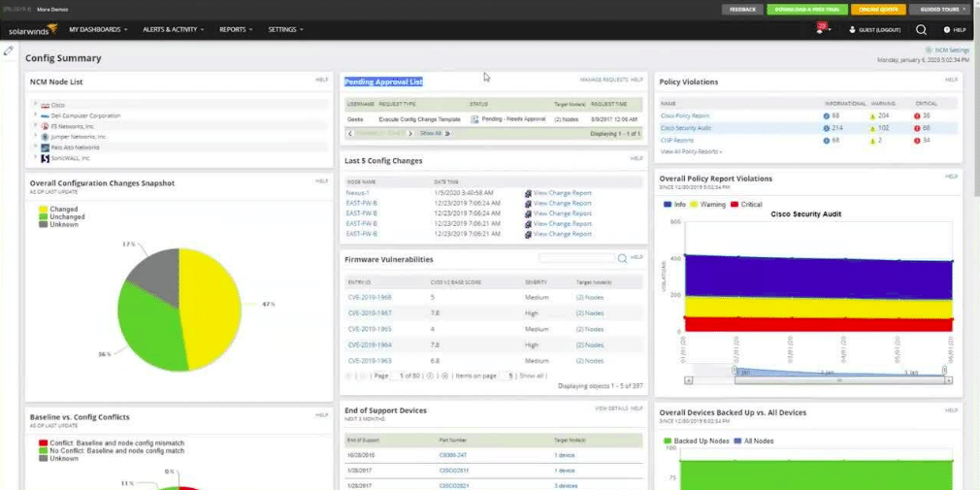Expand Palo Alto Networks node group
The height and width of the screenshot is (490, 980).
click(x=36, y=147)
